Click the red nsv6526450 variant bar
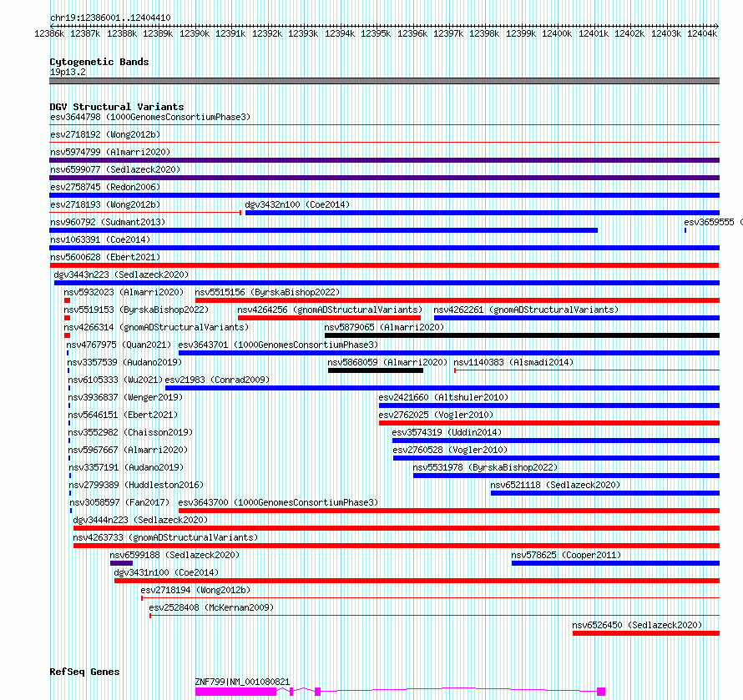 (x=646, y=633)
